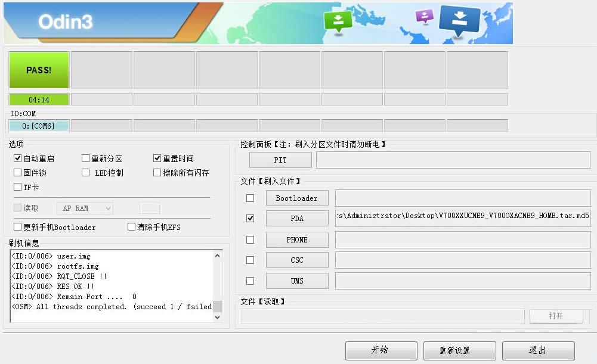Click the PHONE file path field
This screenshot has height=364, width=597.
coord(463,240)
